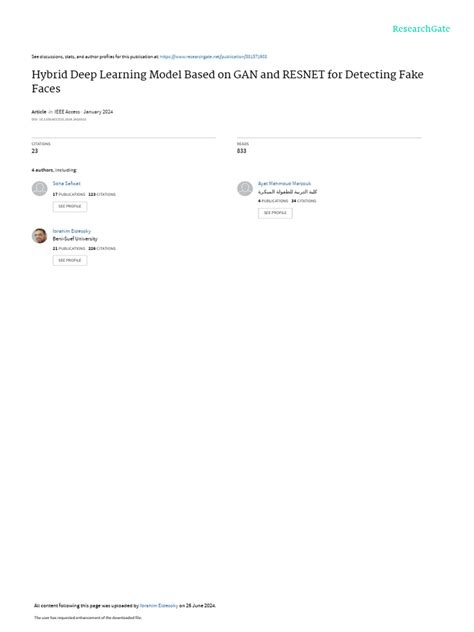The height and width of the screenshot is (632, 474).
Task: Open Soha Safwat author name link
Action: coord(67,183)
